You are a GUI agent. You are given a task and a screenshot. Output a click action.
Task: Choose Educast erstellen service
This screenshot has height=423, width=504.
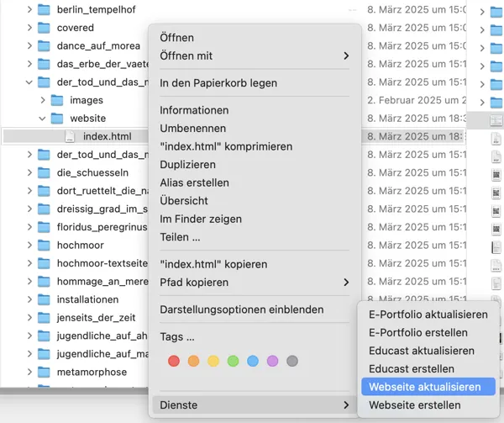pos(428,368)
